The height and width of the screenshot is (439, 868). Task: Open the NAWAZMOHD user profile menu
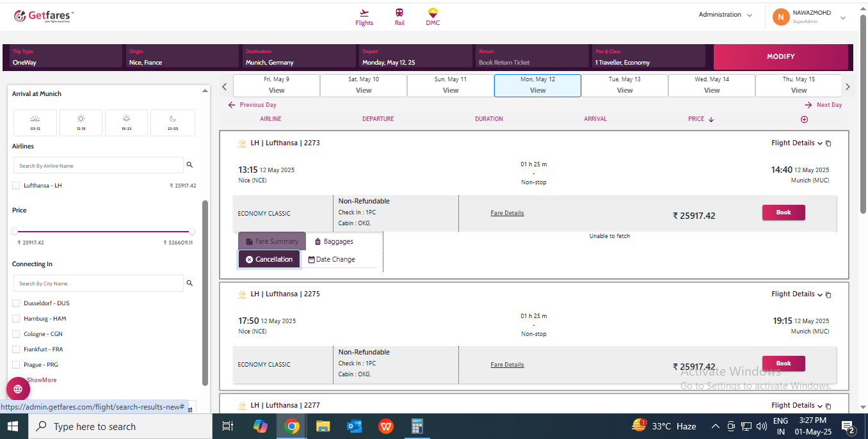[809, 17]
